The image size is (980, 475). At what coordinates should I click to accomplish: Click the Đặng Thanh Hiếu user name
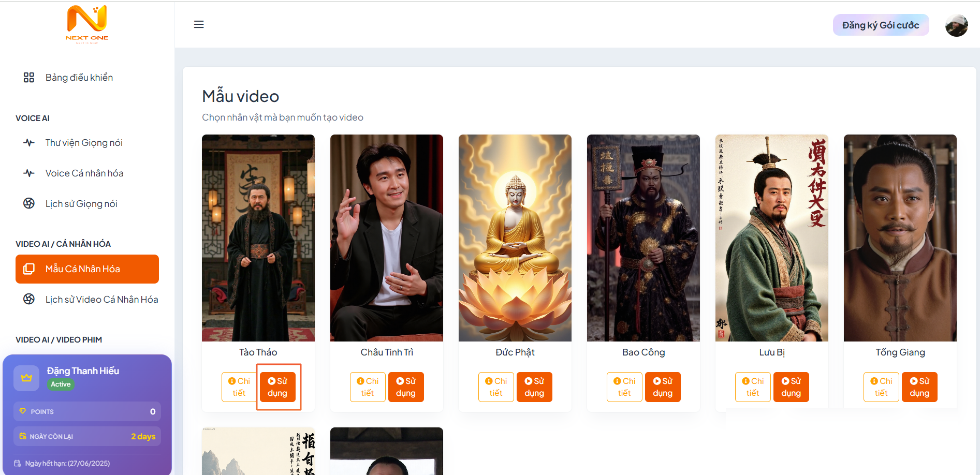(x=83, y=371)
